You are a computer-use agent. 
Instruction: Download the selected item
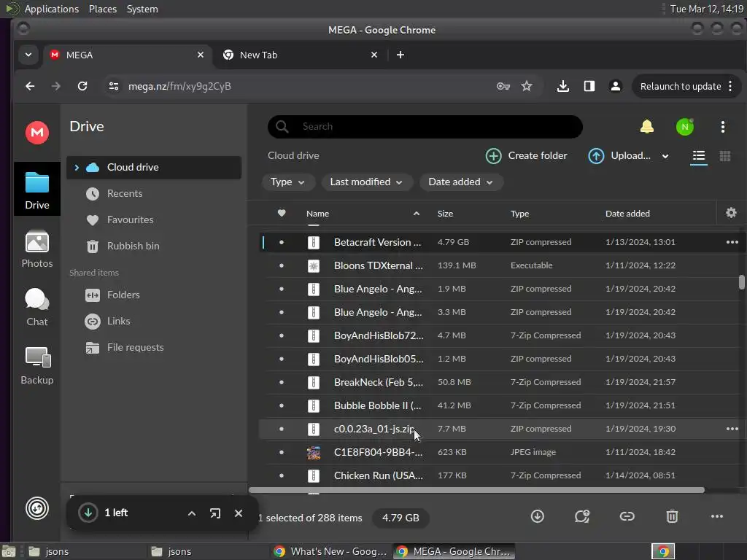pos(538,516)
